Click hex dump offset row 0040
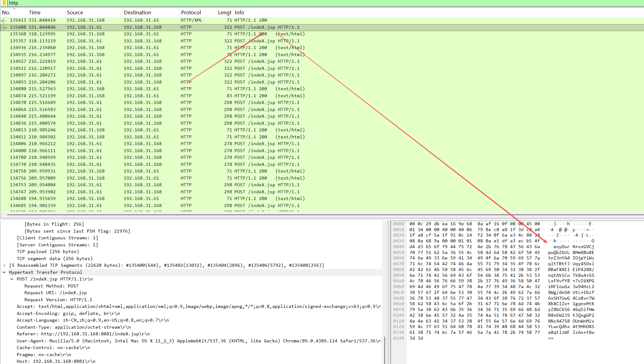Image resolution: width=644 pixels, height=364 pixels. [x=398, y=247]
